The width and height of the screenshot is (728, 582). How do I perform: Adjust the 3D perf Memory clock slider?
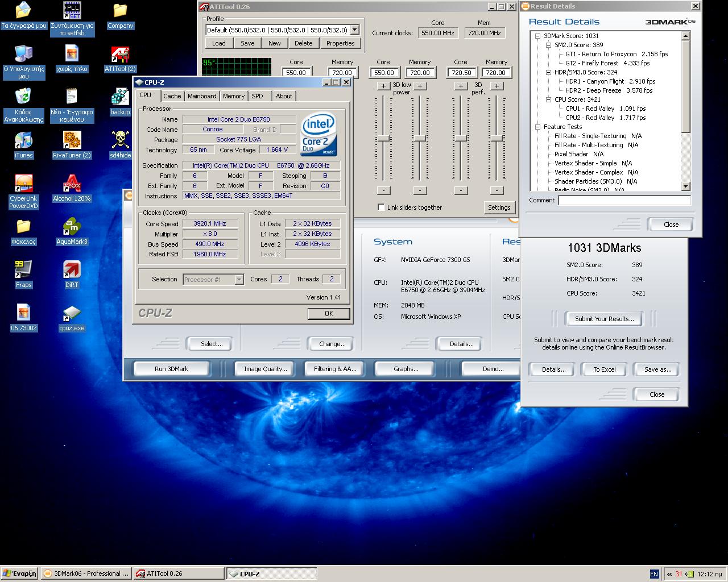point(497,138)
